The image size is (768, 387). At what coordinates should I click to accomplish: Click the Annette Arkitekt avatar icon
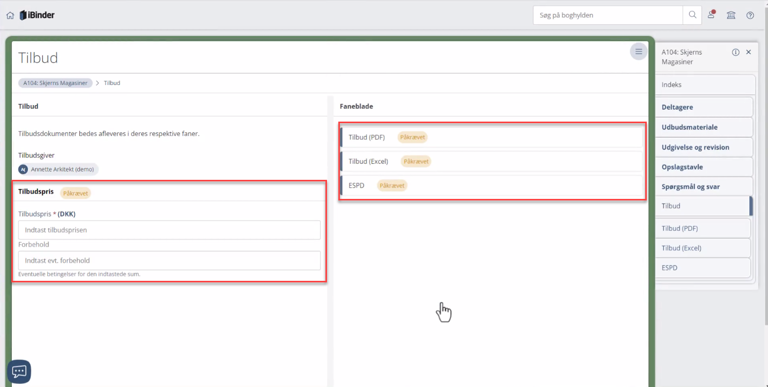23,169
